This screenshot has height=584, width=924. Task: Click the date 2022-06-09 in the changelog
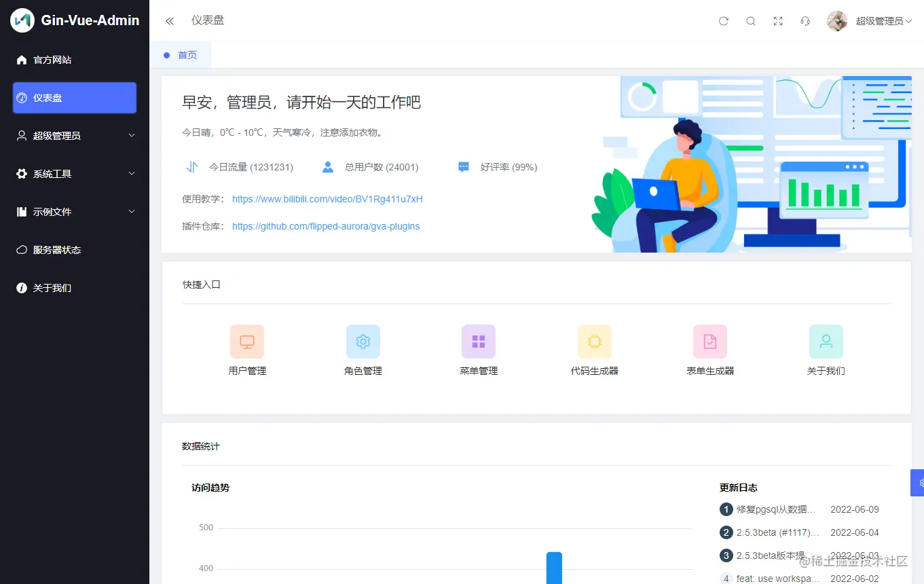tap(855, 509)
